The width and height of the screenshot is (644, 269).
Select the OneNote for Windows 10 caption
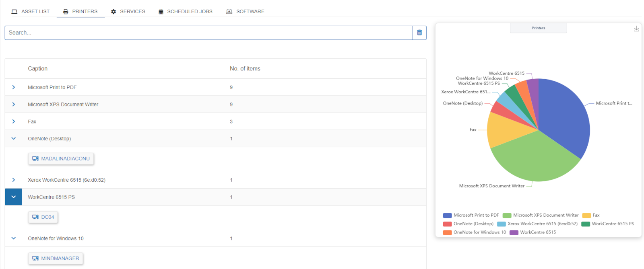click(56, 238)
